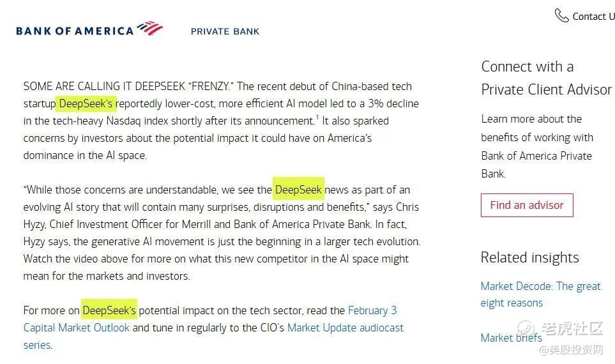Screen dimensions: 615x364
Task: Click the 老虎社区 watermark text
Action: click(x=572, y=330)
